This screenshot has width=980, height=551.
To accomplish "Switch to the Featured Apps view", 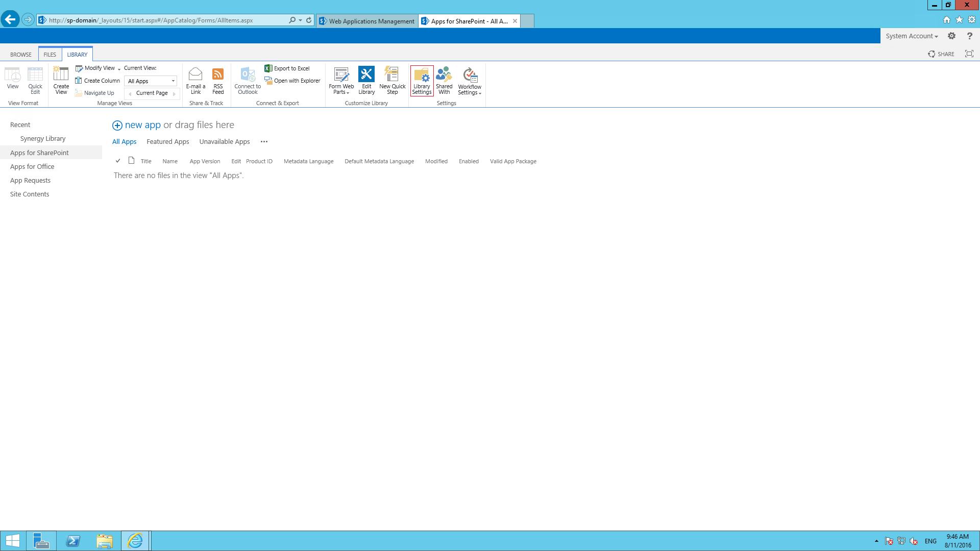I will [168, 142].
